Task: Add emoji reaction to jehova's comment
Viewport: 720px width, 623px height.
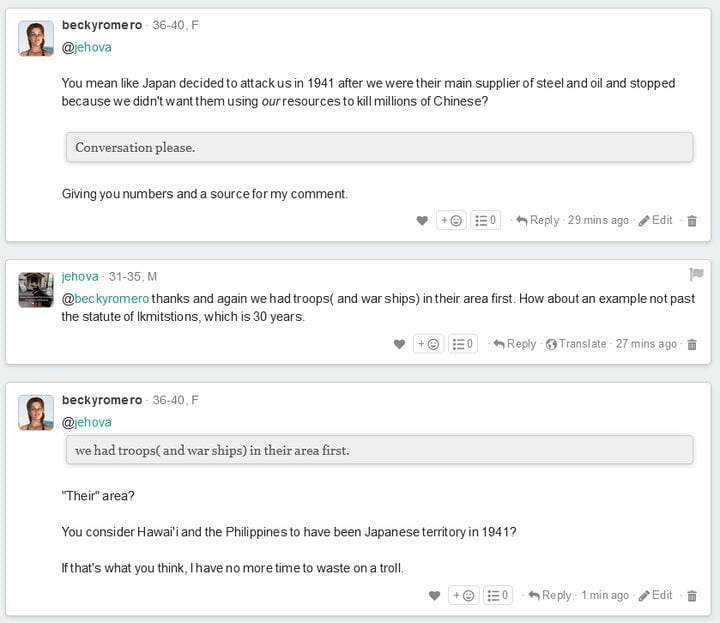Action: click(x=428, y=344)
